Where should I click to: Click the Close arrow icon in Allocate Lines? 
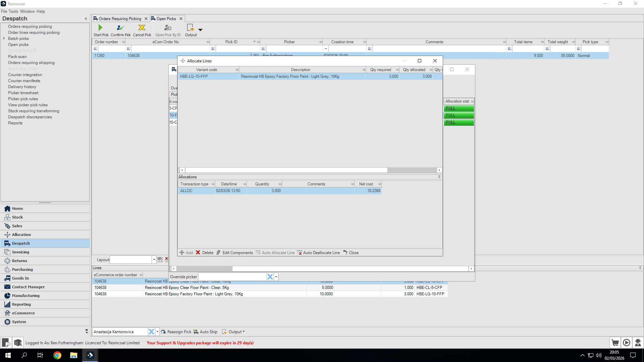(x=345, y=252)
